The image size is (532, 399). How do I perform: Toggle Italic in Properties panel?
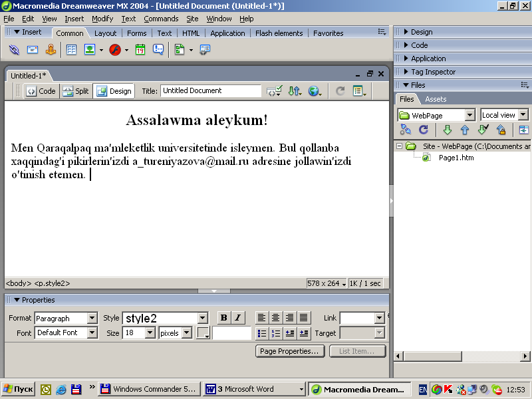[x=238, y=318]
